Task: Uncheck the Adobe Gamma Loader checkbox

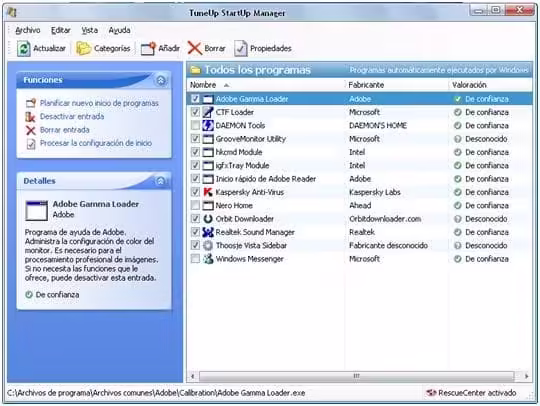Action: (195, 99)
